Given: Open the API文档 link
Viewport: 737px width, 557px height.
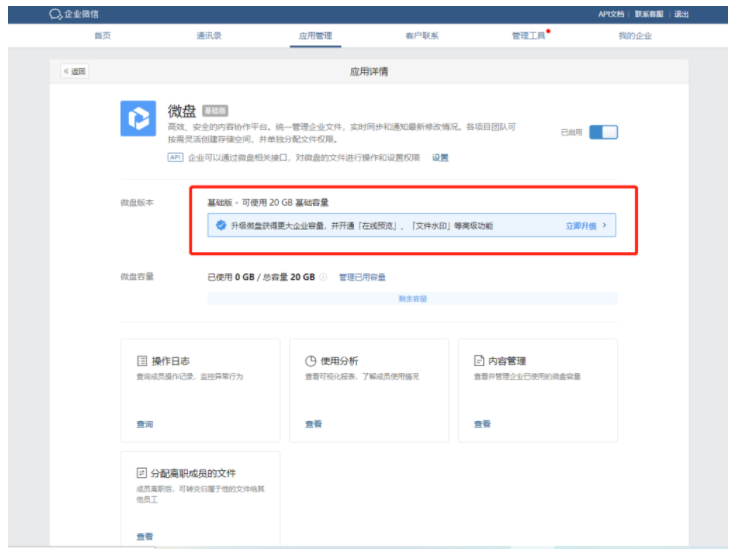Looking at the screenshot, I should (x=611, y=14).
